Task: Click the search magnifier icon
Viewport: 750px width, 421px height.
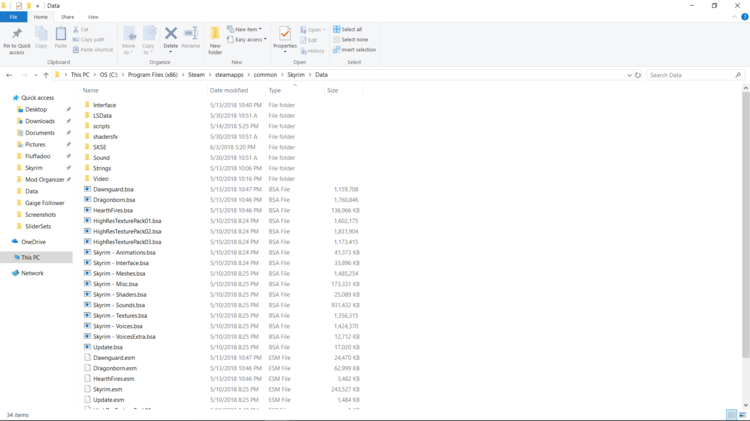Action: (x=738, y=75)
